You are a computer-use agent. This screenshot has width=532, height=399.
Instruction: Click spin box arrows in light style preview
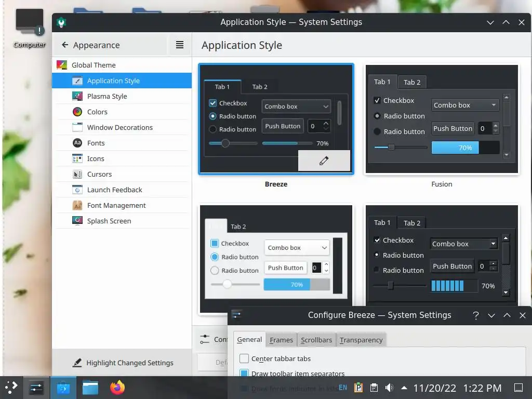pyautogui.click(x=326, y=268)
